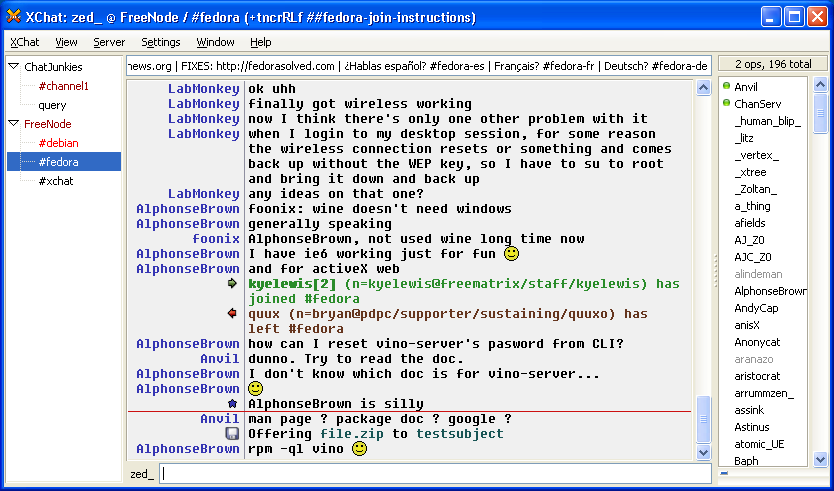The image size is (834, 491).
Task: Click kyelewis[2] nick in join message
Action: point(292,284)
